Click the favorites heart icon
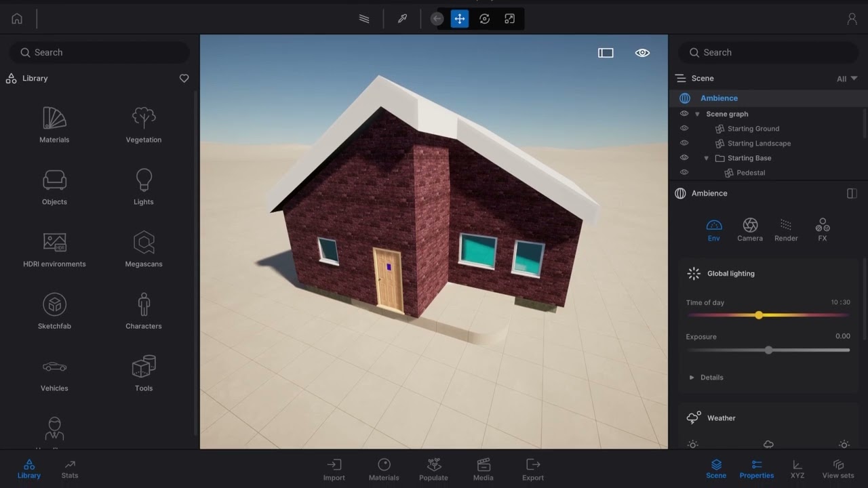The width and height of the screenshot is (868, 488). coord(184,79)
